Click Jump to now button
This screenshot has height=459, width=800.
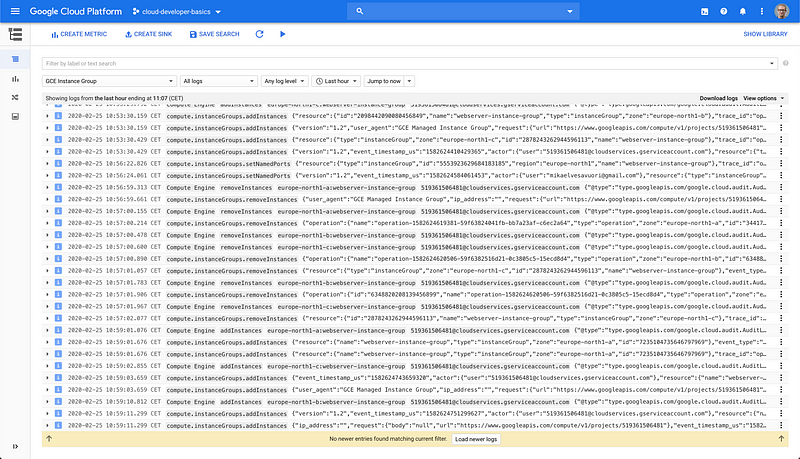pyautogui.click(x=384, y=81)
